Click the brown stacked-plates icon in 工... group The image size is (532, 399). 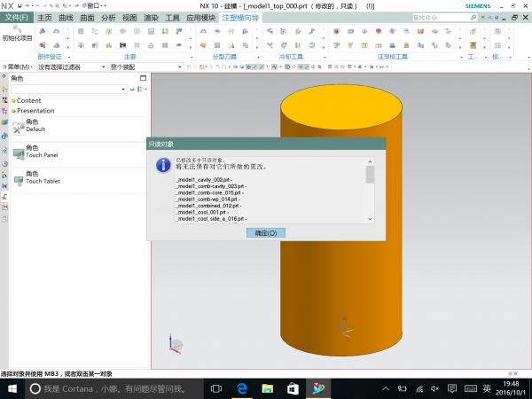coord(473,45)
